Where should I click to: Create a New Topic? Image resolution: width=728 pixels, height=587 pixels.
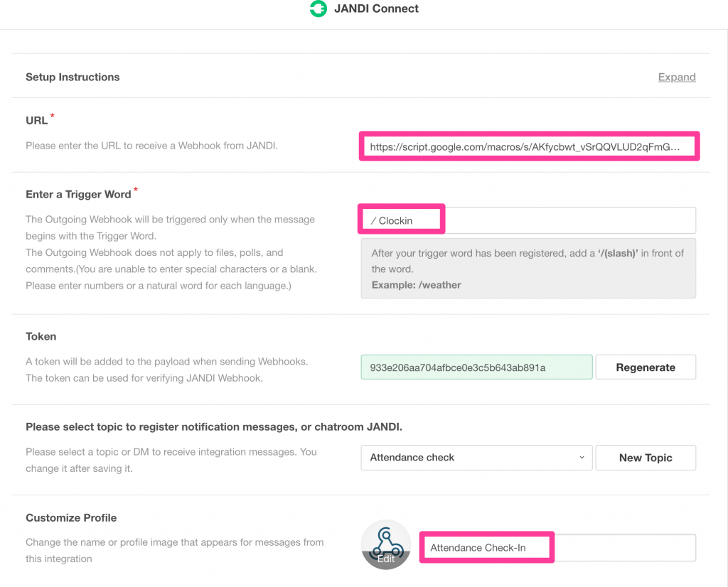click(x=645, y=458)
